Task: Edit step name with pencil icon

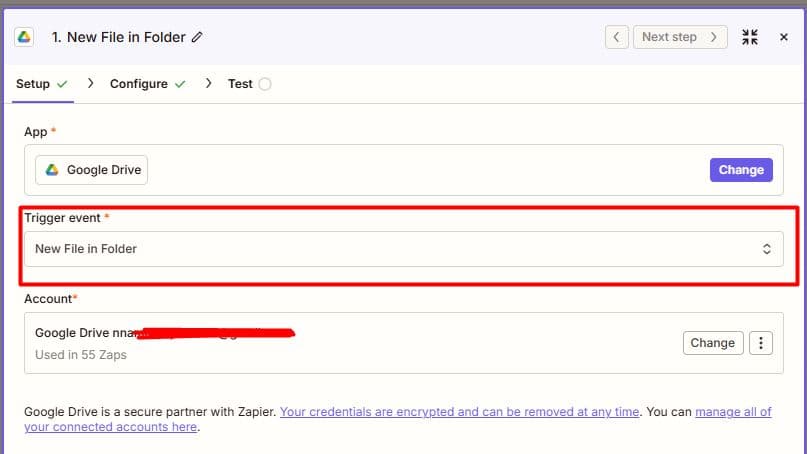Action: [197, 37]
